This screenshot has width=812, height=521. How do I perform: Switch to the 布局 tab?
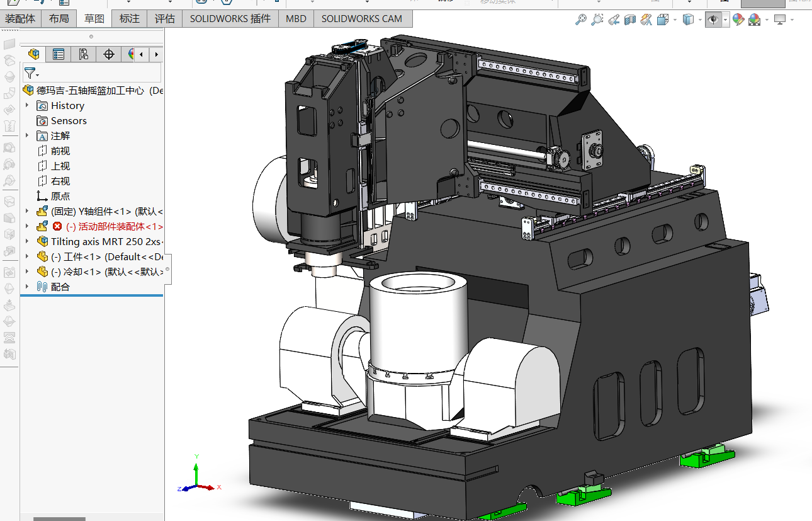(x=59, y=19)
